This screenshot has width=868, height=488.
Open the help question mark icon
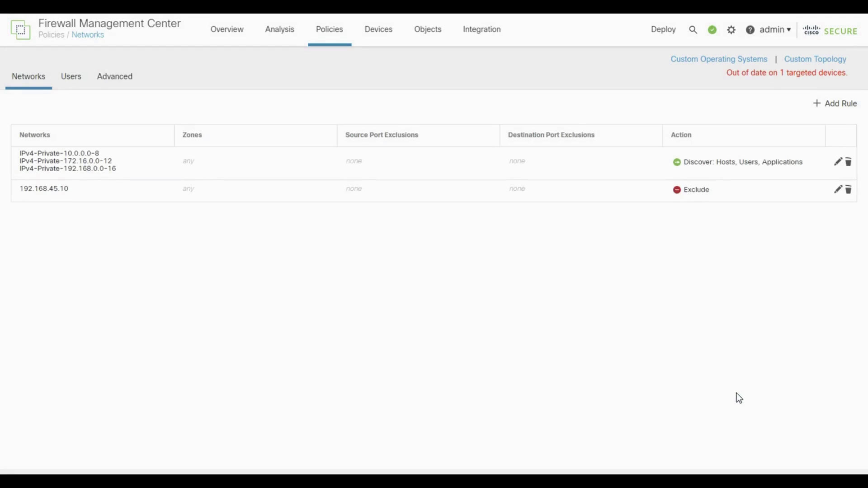click(x=750, y=30)
